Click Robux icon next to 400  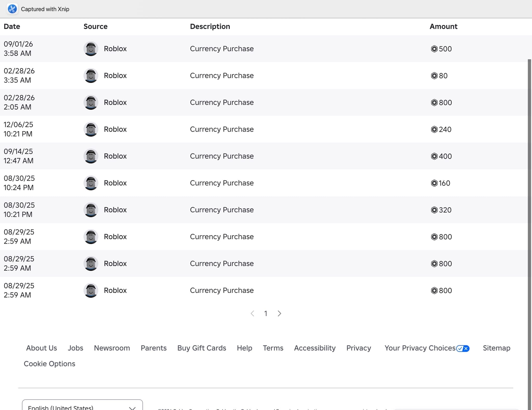tap(434, 156)
